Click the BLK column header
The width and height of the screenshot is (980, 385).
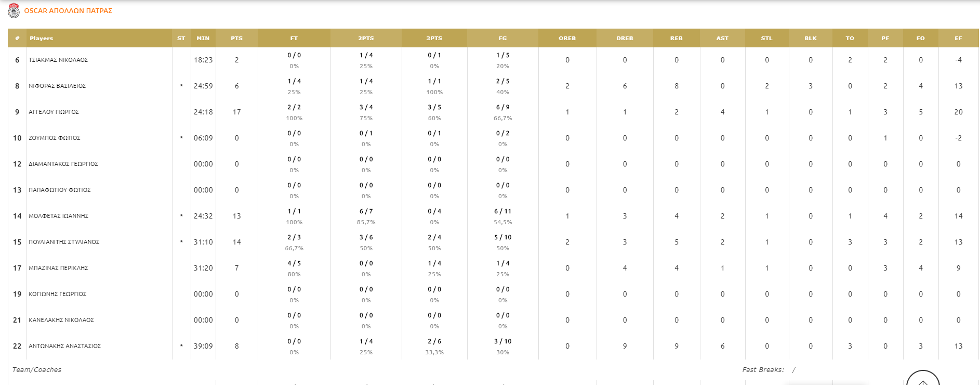[810, 38]
